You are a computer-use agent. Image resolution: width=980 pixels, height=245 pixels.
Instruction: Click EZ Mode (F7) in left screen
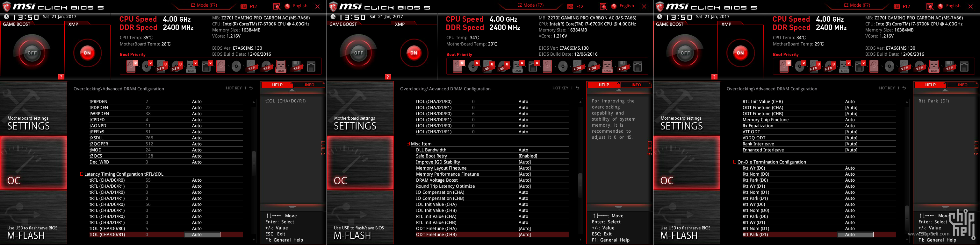[204, 5]
